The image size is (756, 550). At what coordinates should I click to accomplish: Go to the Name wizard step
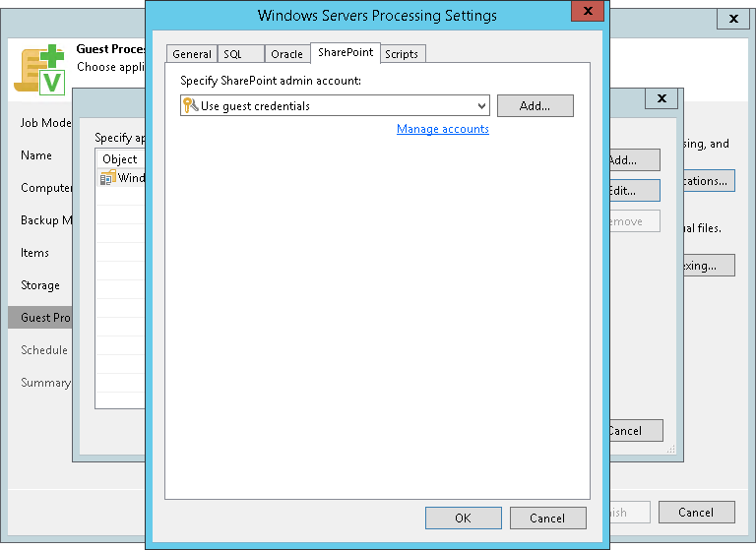coord(36,155)
